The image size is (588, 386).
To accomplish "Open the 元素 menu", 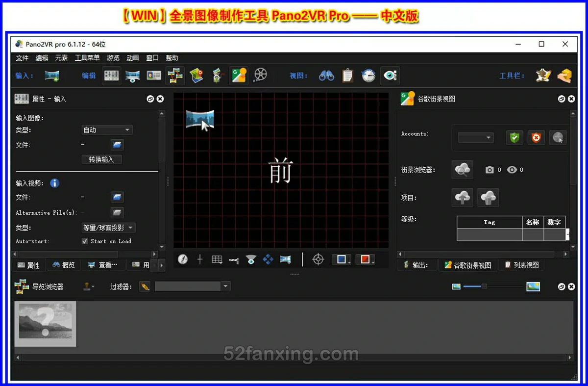I will pyautogui.click(x=61, y=58).
